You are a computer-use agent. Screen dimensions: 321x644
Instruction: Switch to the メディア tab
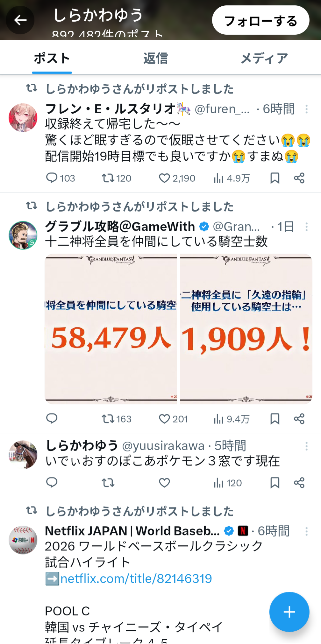pyautogui.click(x=264, y=59)
